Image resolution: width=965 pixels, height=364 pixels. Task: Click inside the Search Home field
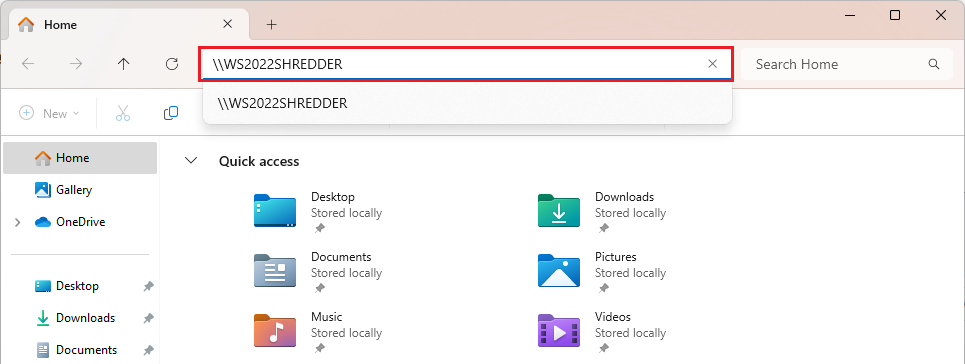[840, 64]
